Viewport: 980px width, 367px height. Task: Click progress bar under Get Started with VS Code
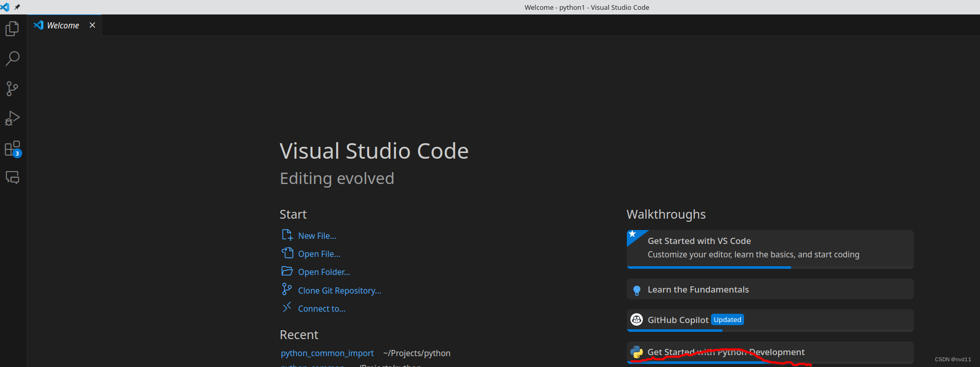pos(770,267)
